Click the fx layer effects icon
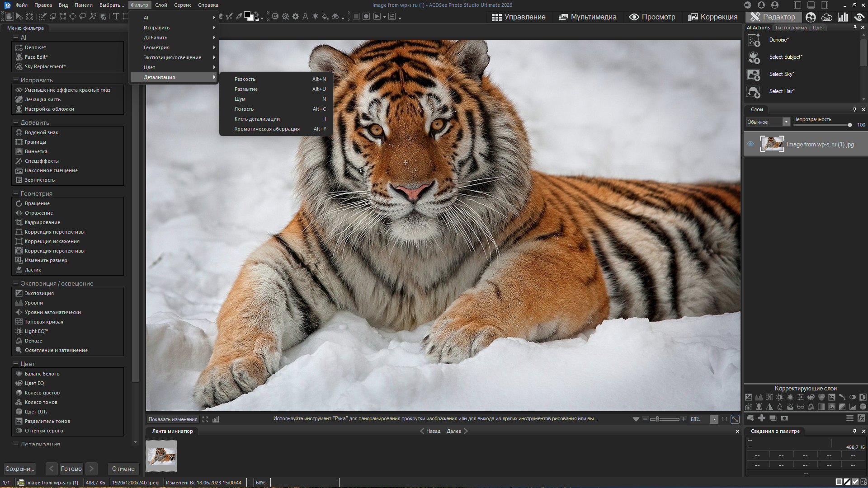Image resolution: width=868 pixels, height=488 pixels. click(861, 418)
